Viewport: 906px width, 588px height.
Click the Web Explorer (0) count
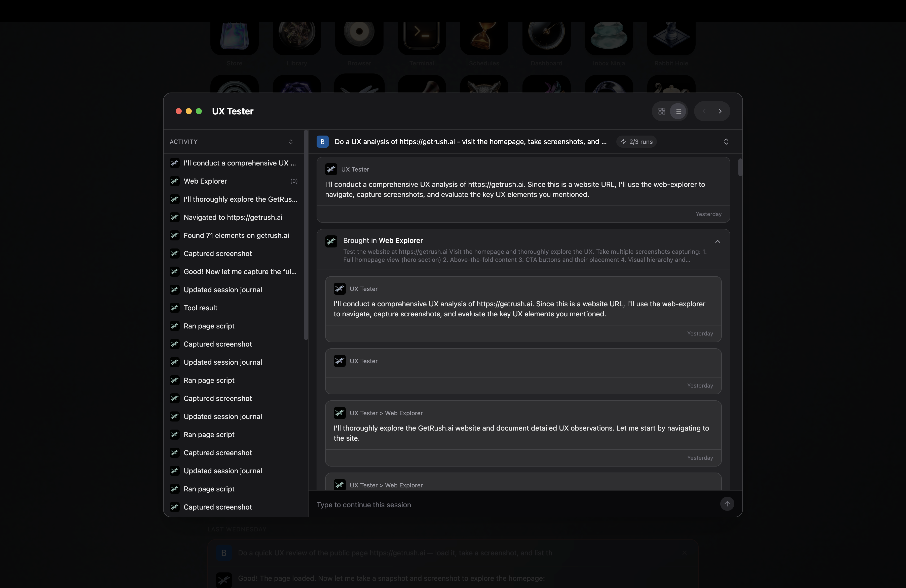click(294, 181)
